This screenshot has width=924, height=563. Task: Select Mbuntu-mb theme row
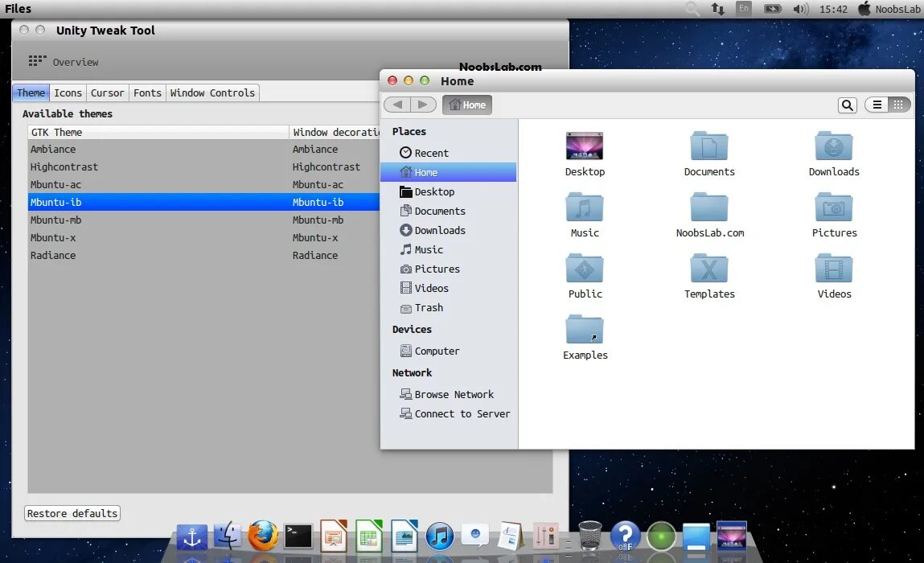click(x=204, y=220)
